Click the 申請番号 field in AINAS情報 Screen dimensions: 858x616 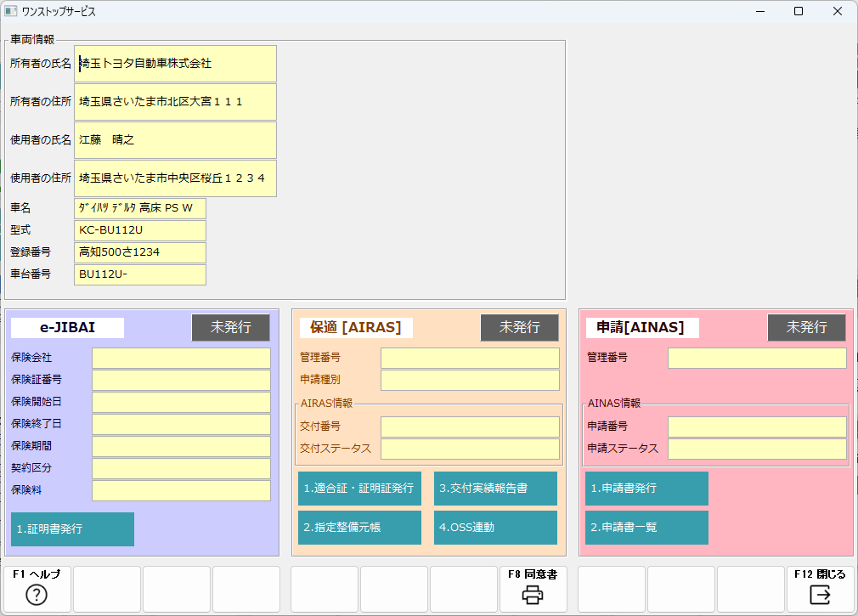(x=757, y=427)
